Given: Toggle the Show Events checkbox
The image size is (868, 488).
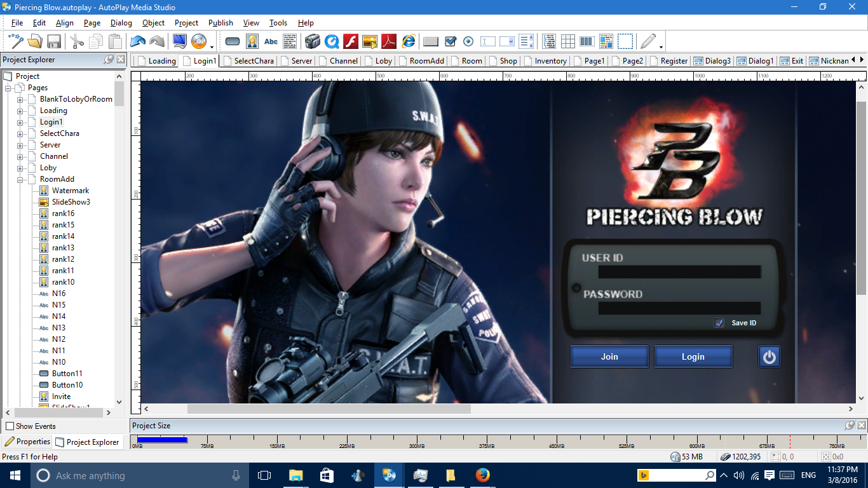Looking at the screenshot, I should [x=10, y=426].
